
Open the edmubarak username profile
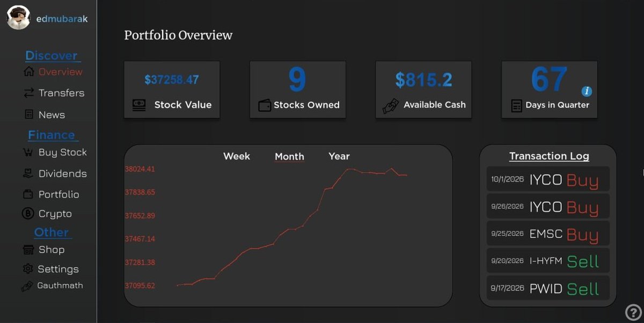(62, 19)
